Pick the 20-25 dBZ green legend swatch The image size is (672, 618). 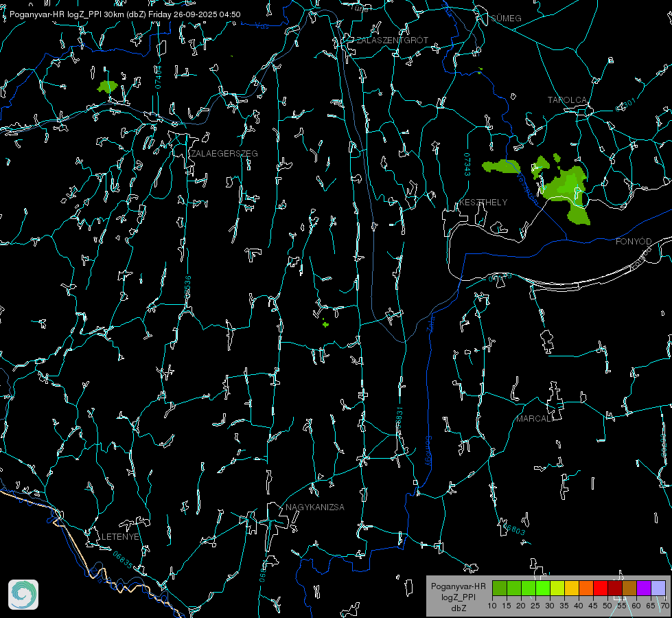pyautogui.click(x=529, y=588)
